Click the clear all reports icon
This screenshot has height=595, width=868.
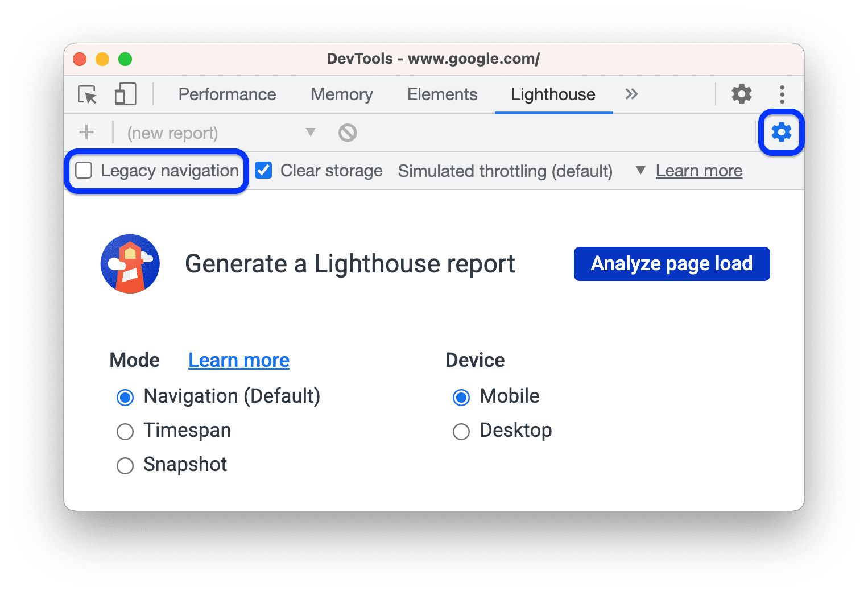point(348,133)
